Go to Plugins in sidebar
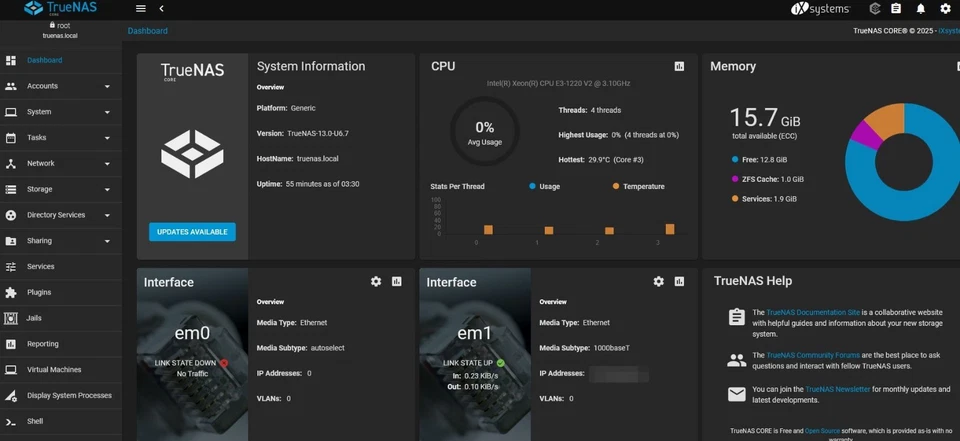Viewport: 960px width, 441px height. (39, 293)
